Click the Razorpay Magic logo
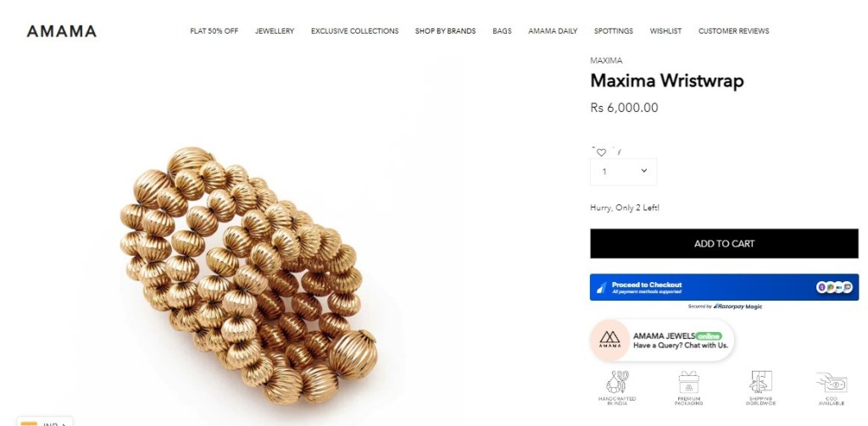 737,306
